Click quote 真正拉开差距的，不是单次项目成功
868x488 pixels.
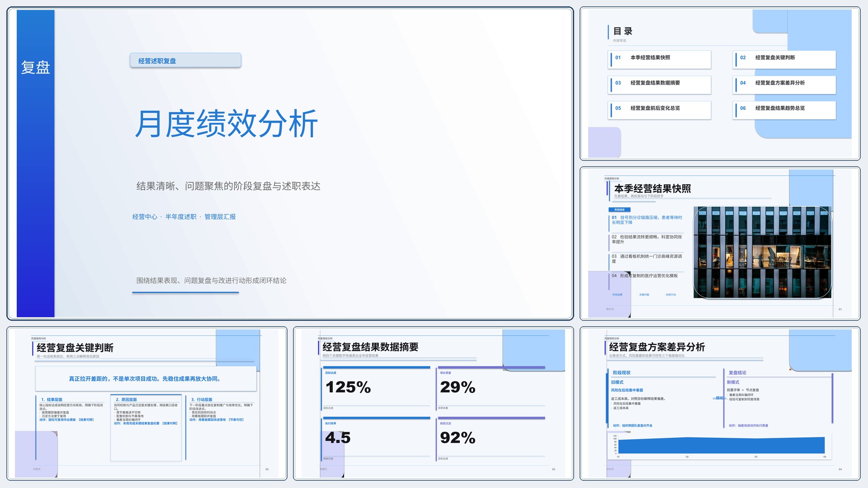coord(146,379)
